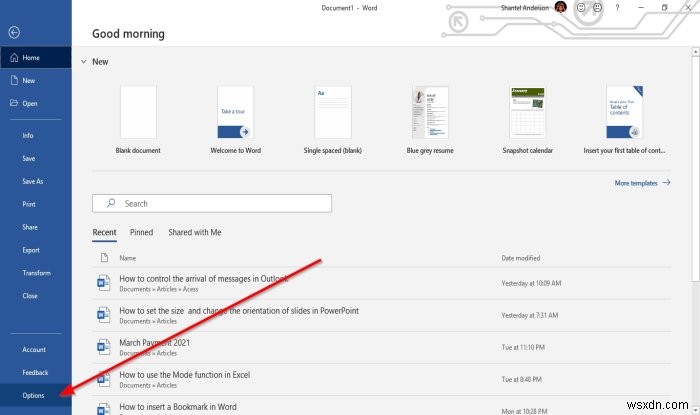
Task: Close the document from sidebar
Action: (36, 295)
